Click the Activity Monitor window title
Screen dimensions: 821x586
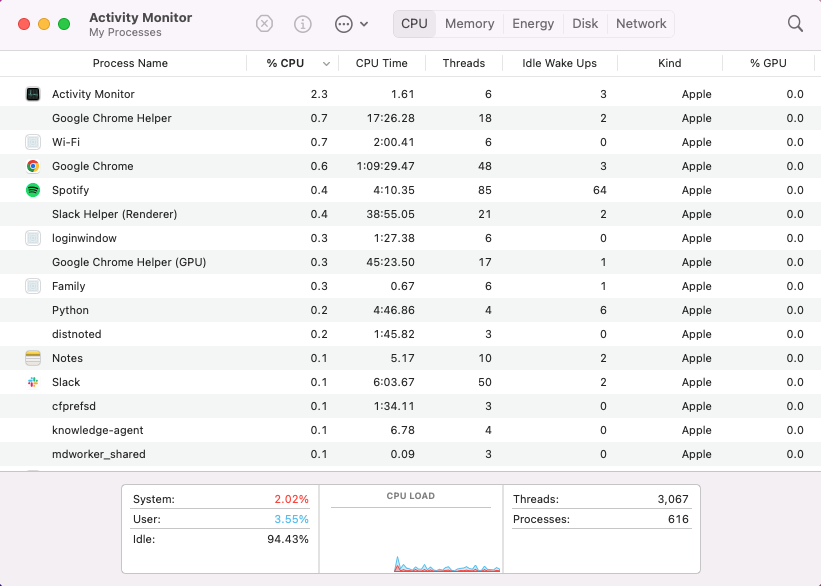(140, 17)
